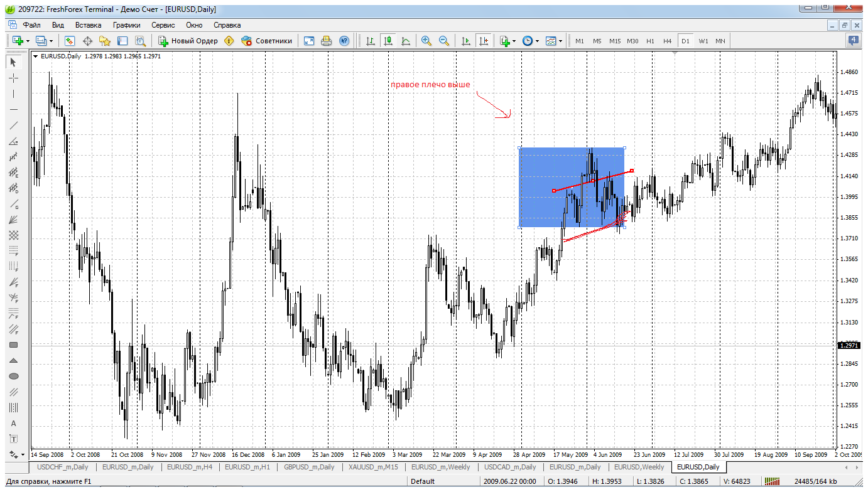Select the red text label 'правое плечо выше'

pos(430,85)
